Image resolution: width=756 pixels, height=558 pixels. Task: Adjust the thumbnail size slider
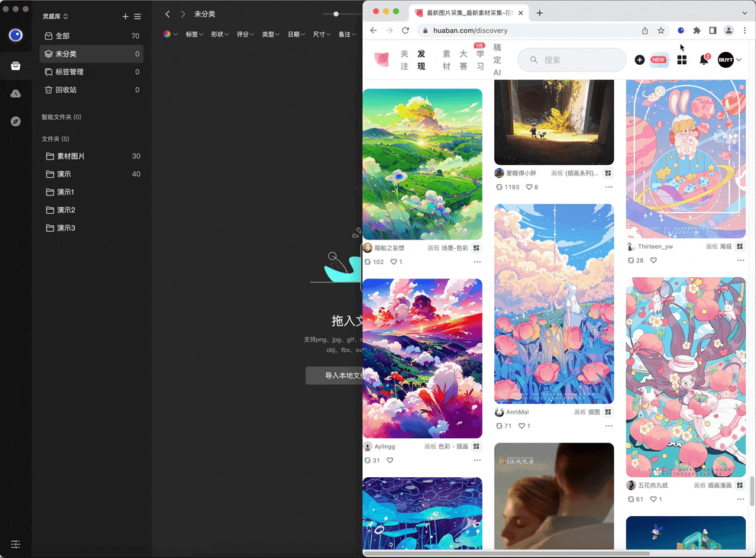pos(336,14)
